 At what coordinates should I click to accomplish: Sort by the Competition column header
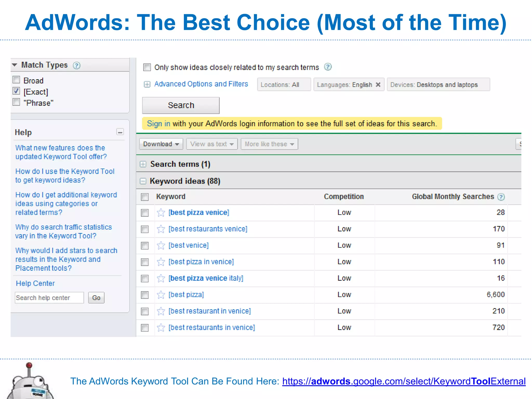click(344, 197)
